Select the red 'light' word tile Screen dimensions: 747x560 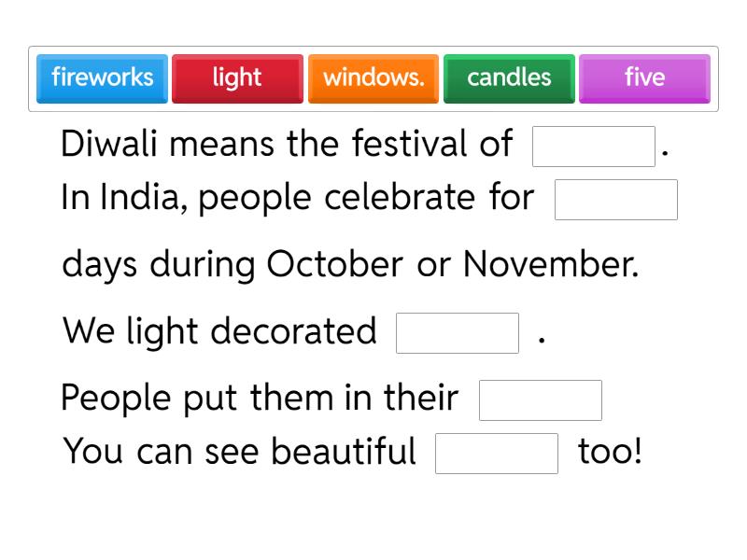tap(237, 78)
